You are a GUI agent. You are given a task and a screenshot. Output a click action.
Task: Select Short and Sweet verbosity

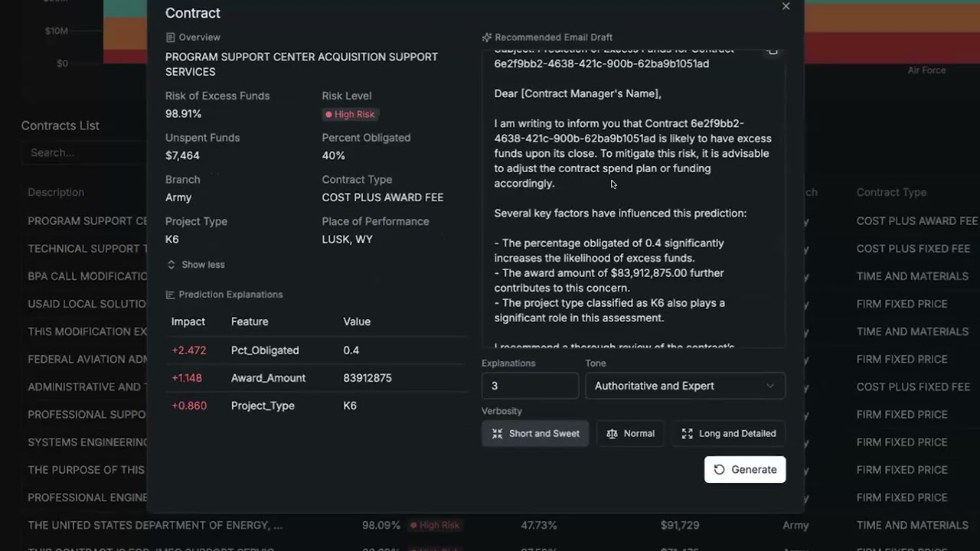coord(535,434)
